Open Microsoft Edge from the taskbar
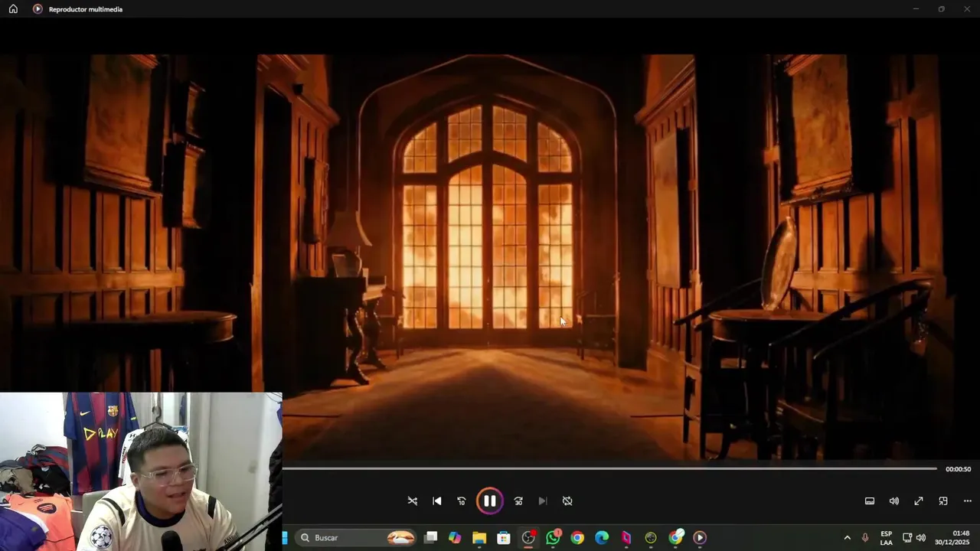The height and width of the screenshot is (551, 980). pos(602,538)
